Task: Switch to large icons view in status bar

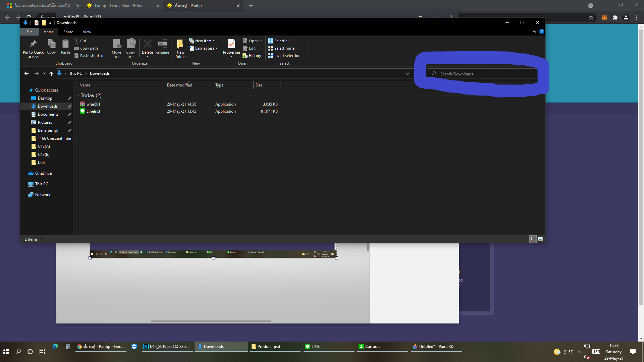Action: pyautogui.click(x=540, y=239)
